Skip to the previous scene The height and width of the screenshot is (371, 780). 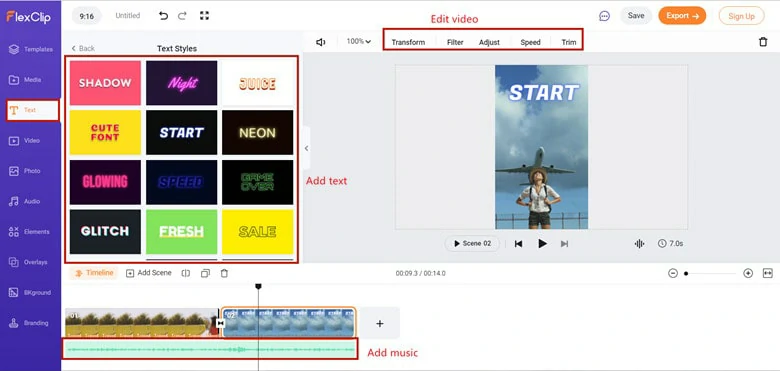click(x=518, y=244)
